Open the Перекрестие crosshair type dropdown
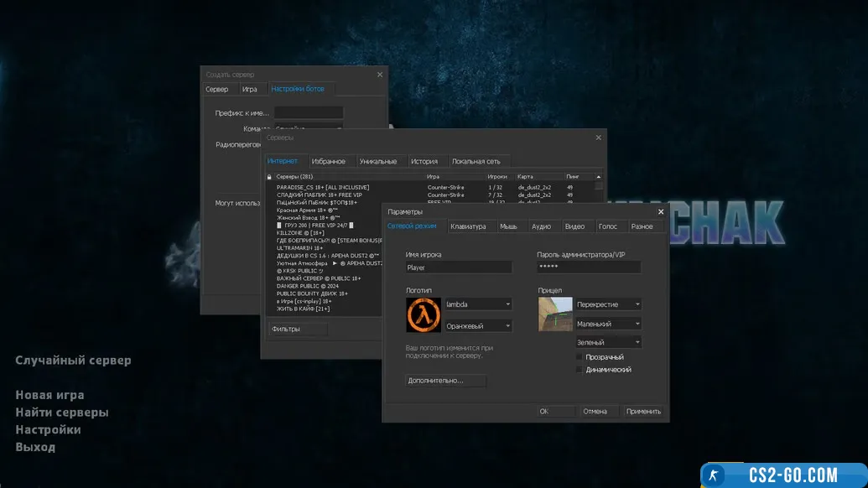This screenshot has height=488, width=868. (x=608, y=304)
